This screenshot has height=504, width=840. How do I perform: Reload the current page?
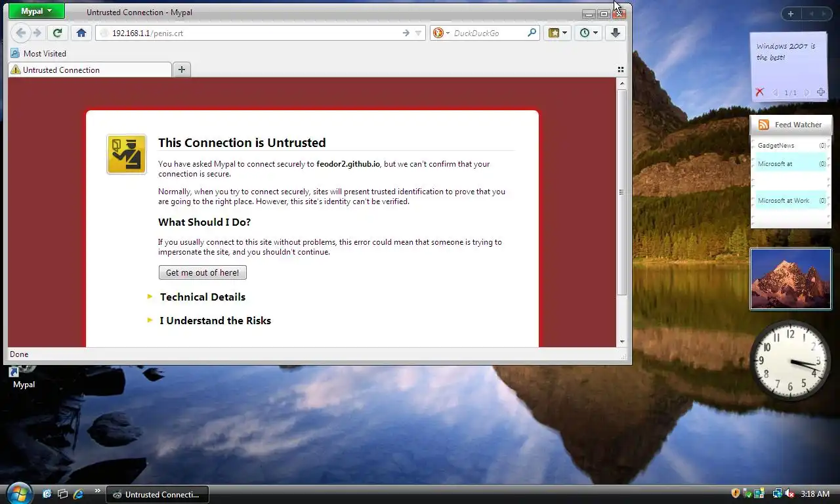(x=57, y=33)
